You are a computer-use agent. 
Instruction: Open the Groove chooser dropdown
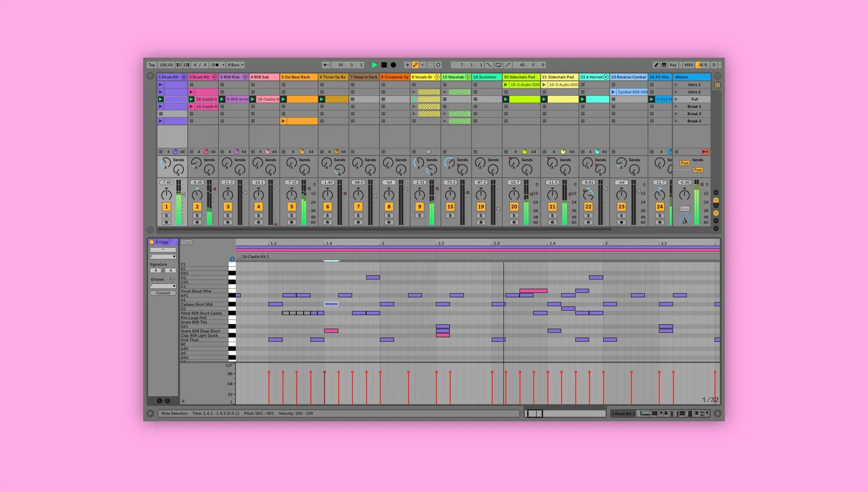[163, 286]
